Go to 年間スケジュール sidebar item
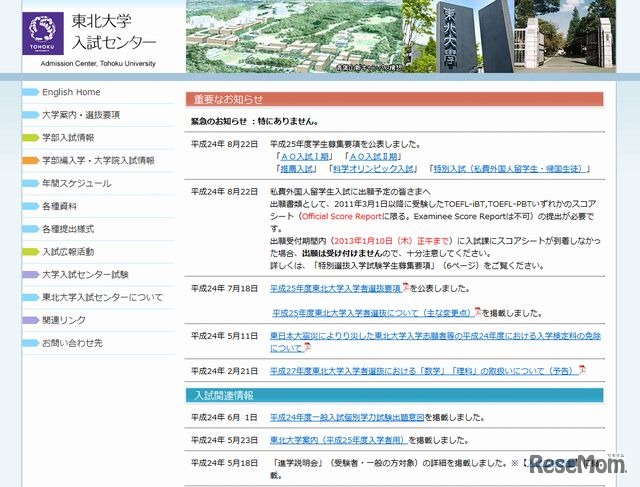 coord(77,184)
